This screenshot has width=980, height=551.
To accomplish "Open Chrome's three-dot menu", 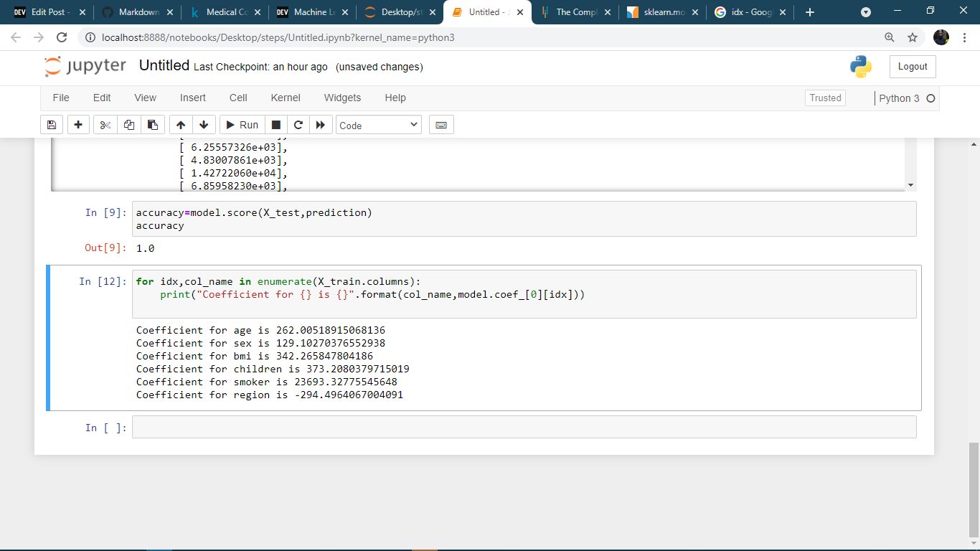I will (x=964, y=37).
